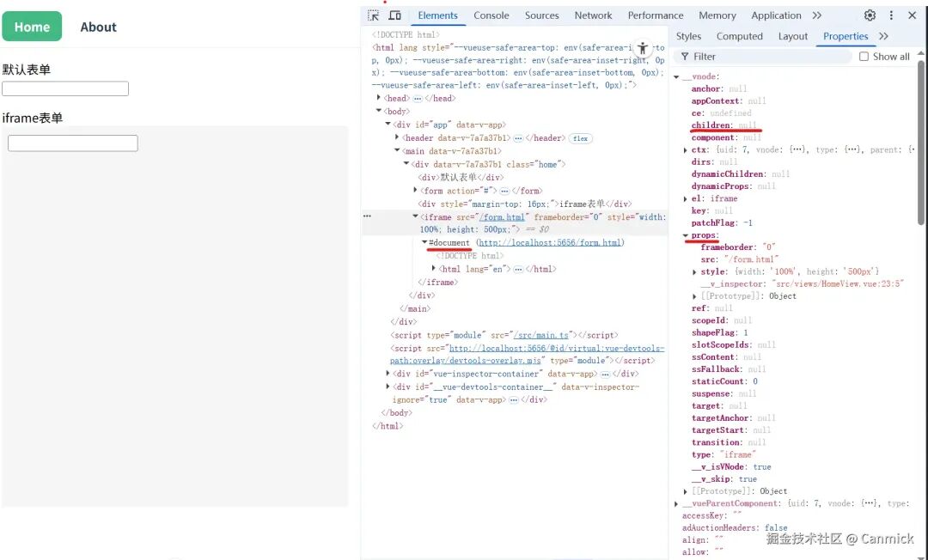928x560 pixels.
Task: Collapse the props object
Action: pyautogui.click(x=686, y=235)
